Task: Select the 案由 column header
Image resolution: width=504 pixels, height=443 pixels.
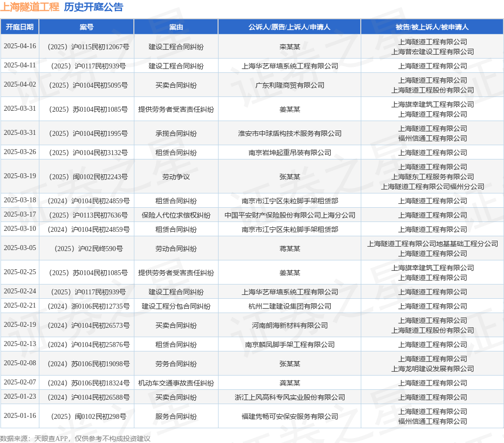Action: tap(176, 27)
